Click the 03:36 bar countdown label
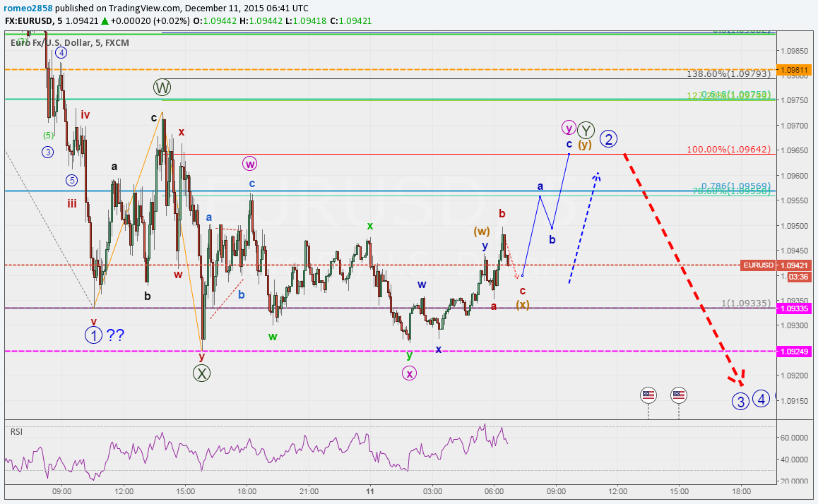The width and height of the screenshot is (818, 504). click(799, 277)
